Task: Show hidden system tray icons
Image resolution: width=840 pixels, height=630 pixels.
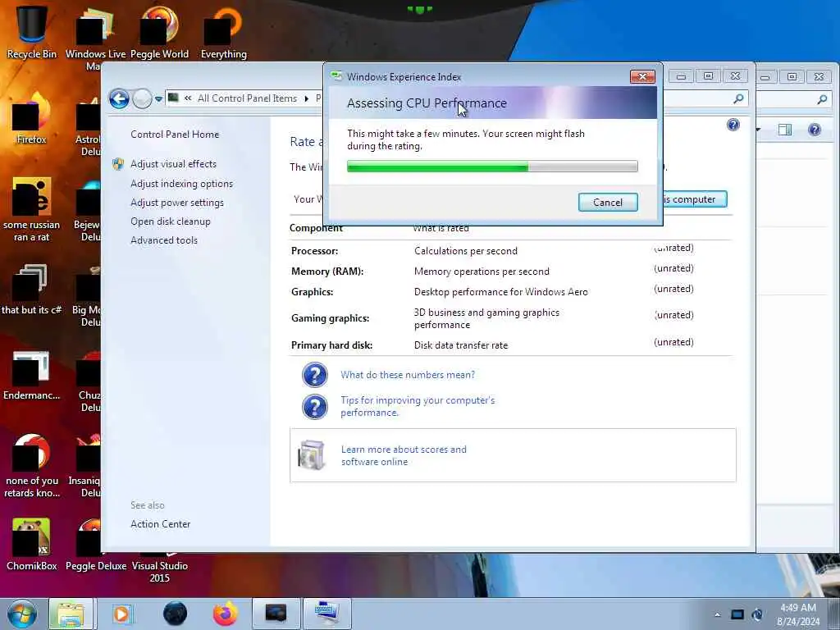Action: click(717, 614)
